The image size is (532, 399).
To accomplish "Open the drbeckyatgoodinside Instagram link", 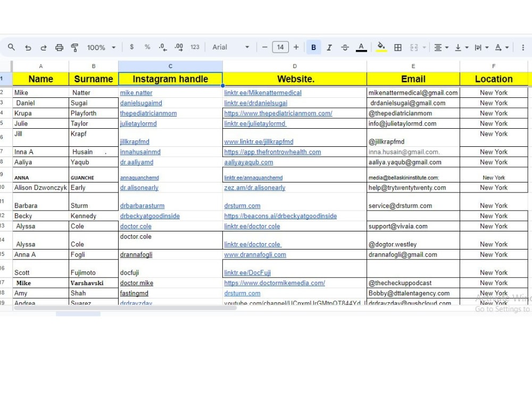I will 149,216.
